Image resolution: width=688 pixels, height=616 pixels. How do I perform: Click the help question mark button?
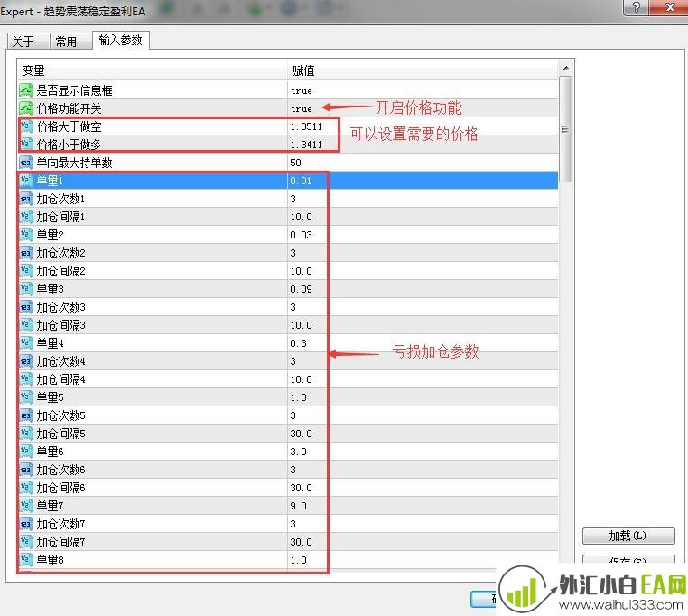[x=636, y=7]
